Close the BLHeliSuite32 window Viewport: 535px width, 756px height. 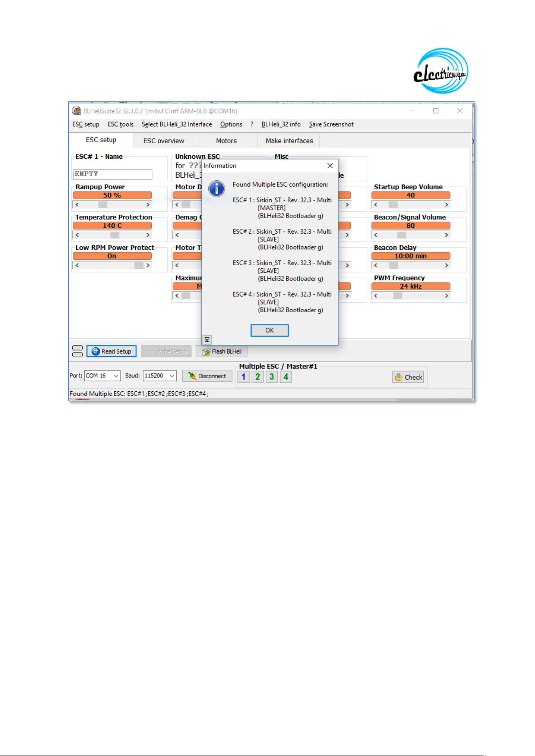460,111
